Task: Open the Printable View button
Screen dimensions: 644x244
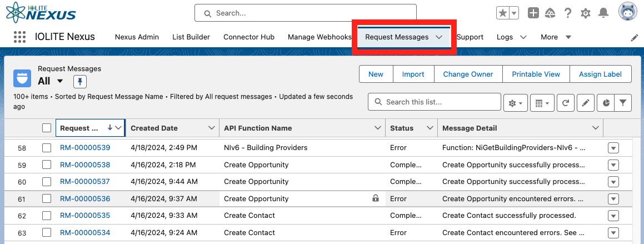Action: [536, 74]
